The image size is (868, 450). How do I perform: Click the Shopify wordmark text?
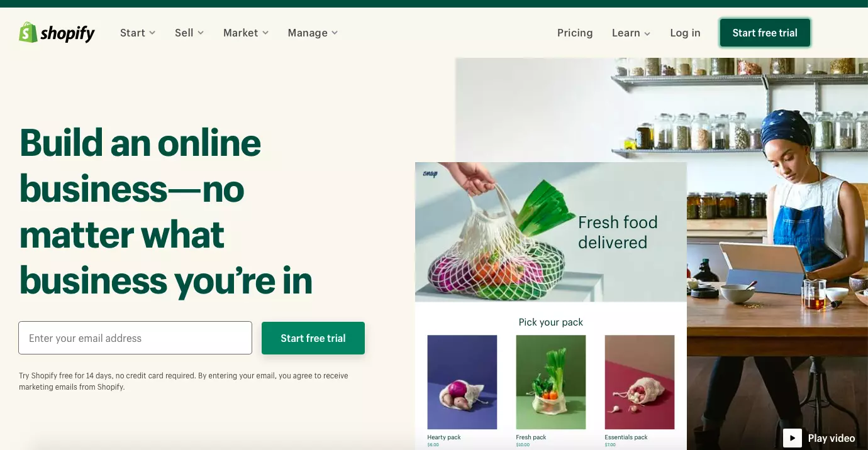click(68, 33)
